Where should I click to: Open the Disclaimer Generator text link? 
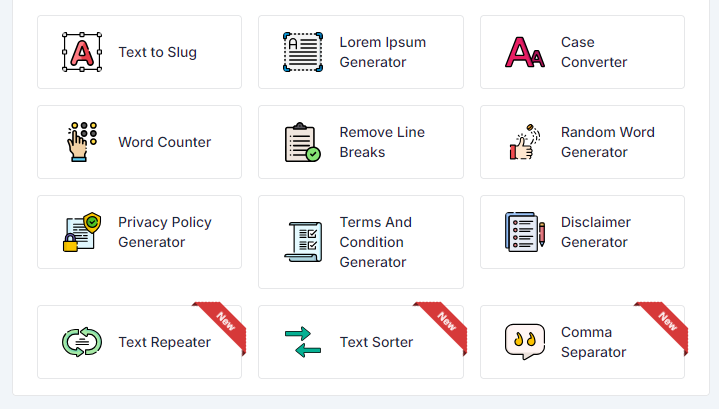[x=595, y=232]
